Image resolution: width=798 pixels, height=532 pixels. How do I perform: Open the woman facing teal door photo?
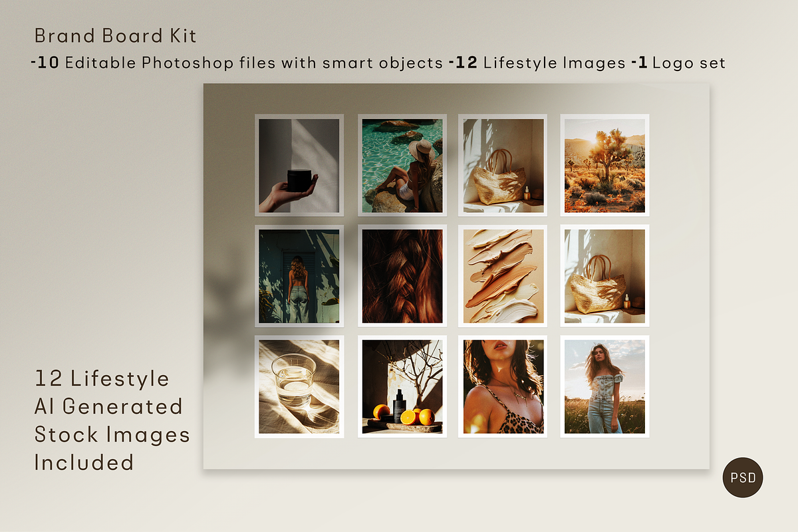(299, 276)
